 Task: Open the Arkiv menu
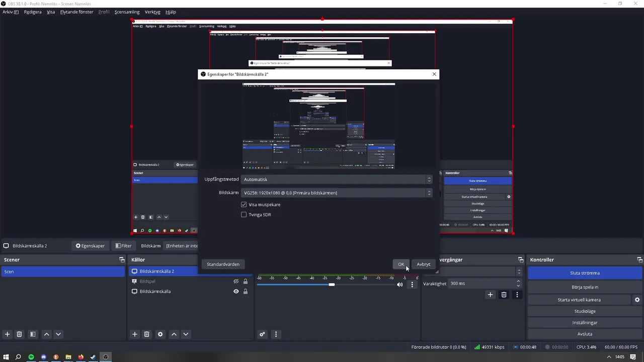11,12
